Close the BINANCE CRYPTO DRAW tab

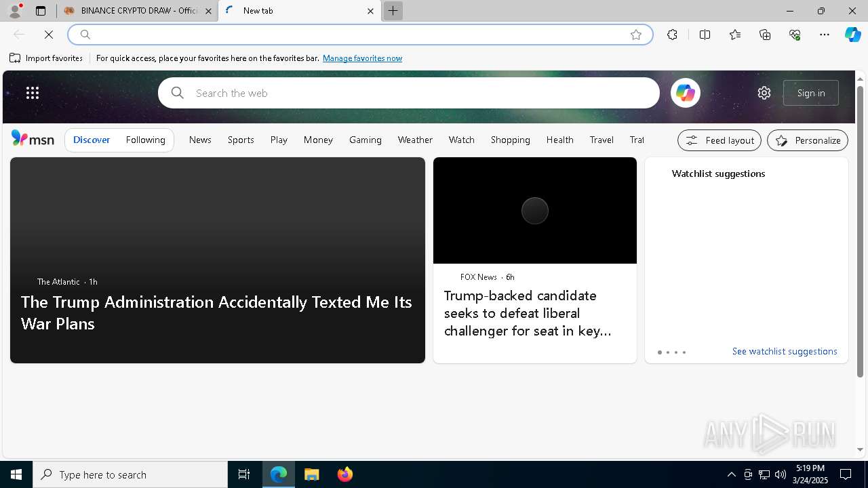208,11
